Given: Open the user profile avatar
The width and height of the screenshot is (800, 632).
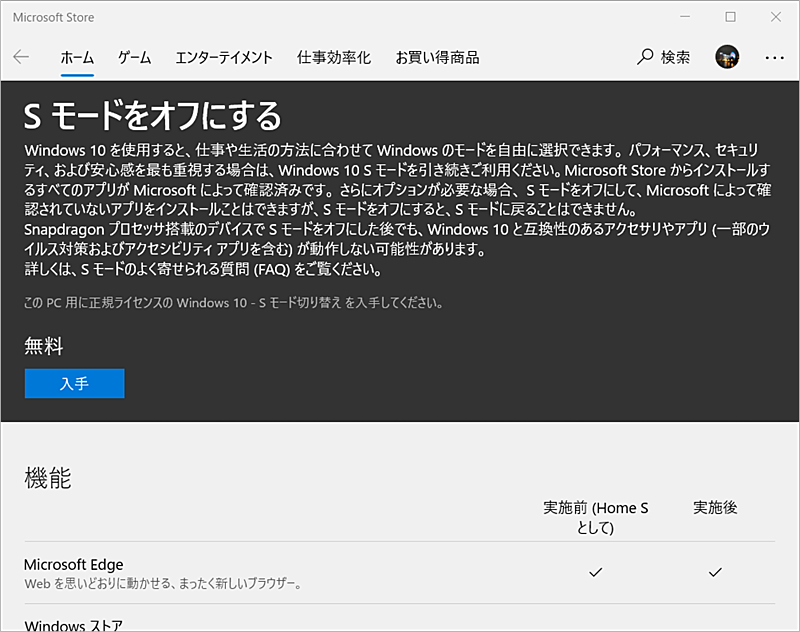Looking at the screenshot, I should coord(727,57).
